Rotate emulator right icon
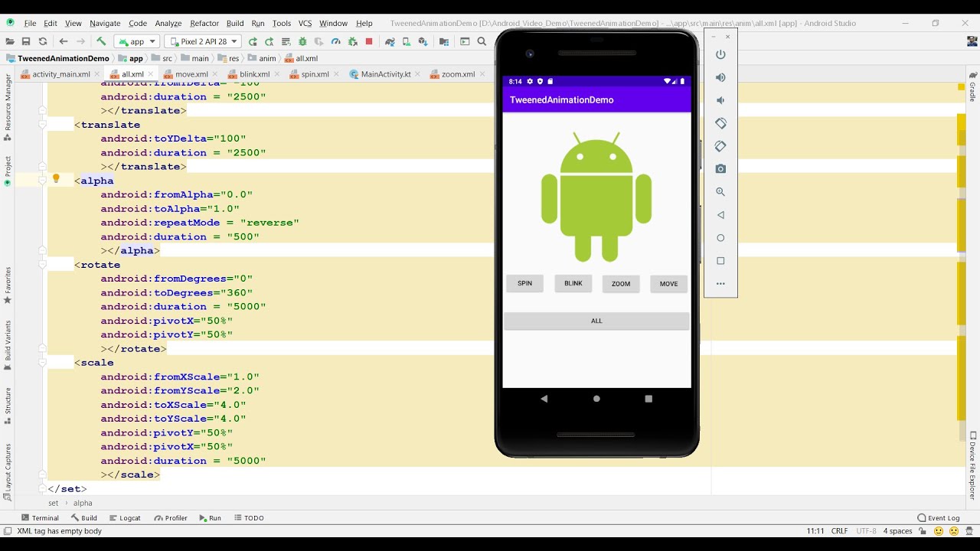Viewport: 980px width, 551px height. pos(720,146)
